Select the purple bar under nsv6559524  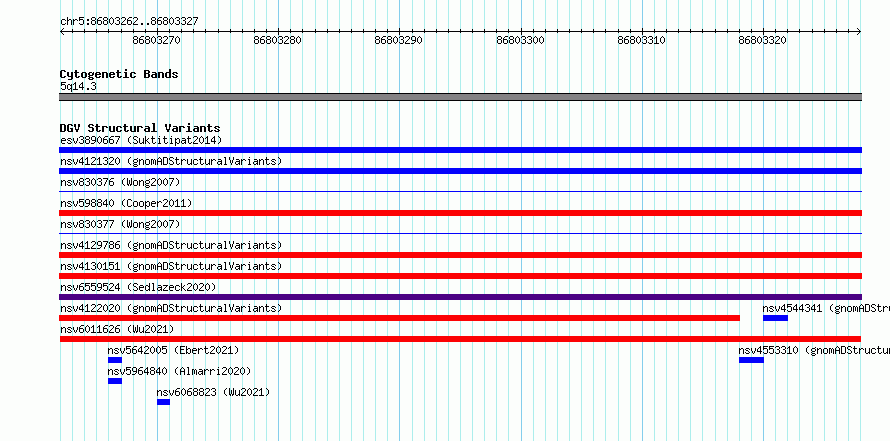(460, 297)
